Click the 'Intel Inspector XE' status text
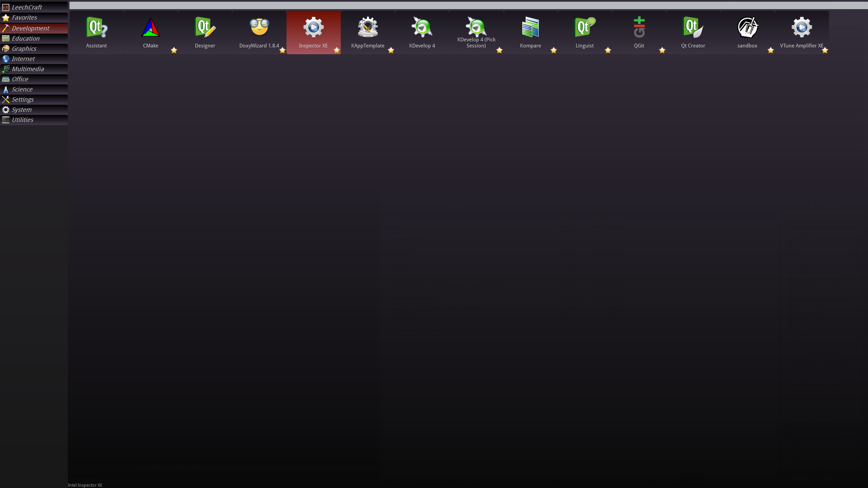Image resolution: width=868 pixels, height=488 pixels. (85, 485)
